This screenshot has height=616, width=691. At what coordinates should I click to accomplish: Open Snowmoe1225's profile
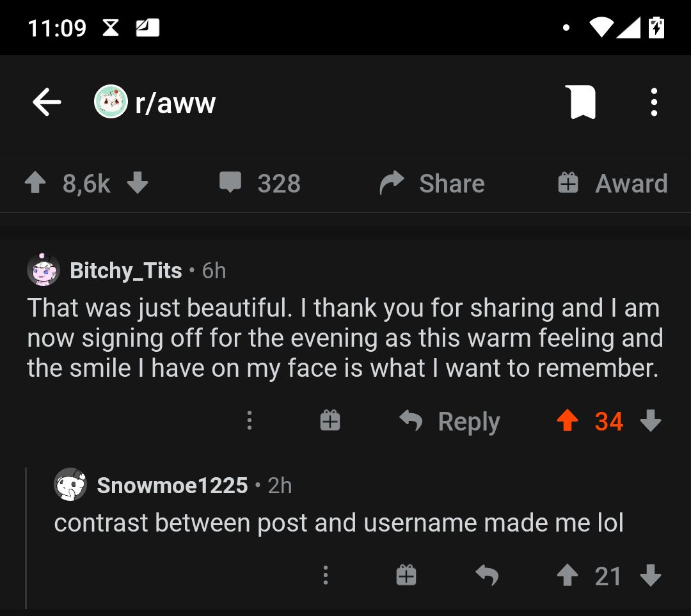171,486
